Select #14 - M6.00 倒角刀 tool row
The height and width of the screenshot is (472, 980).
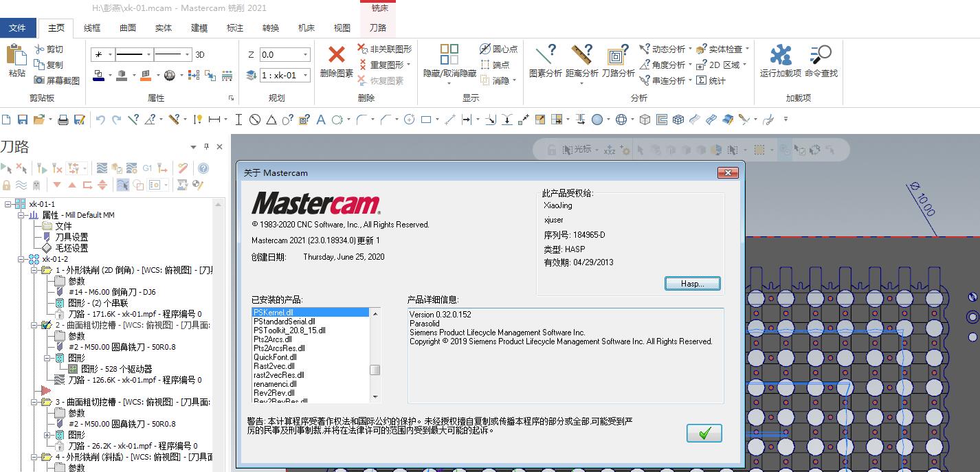tap(106, 292)
